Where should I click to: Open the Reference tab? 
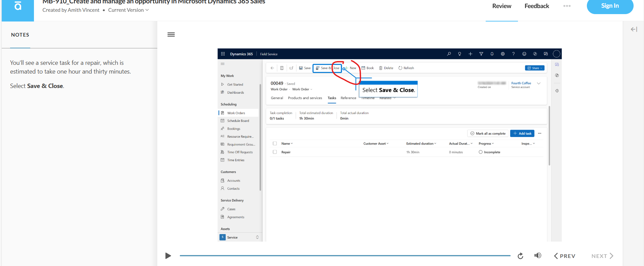tap(348, 98)
